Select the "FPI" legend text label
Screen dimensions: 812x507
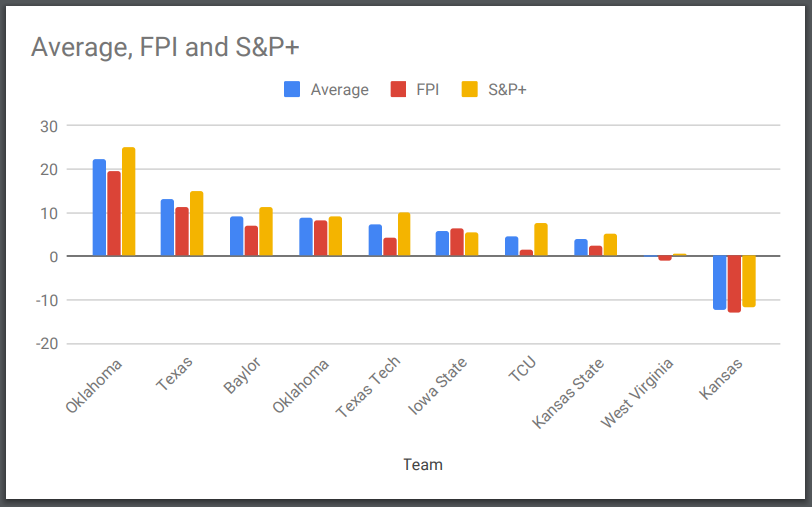(x=428, y=90)
